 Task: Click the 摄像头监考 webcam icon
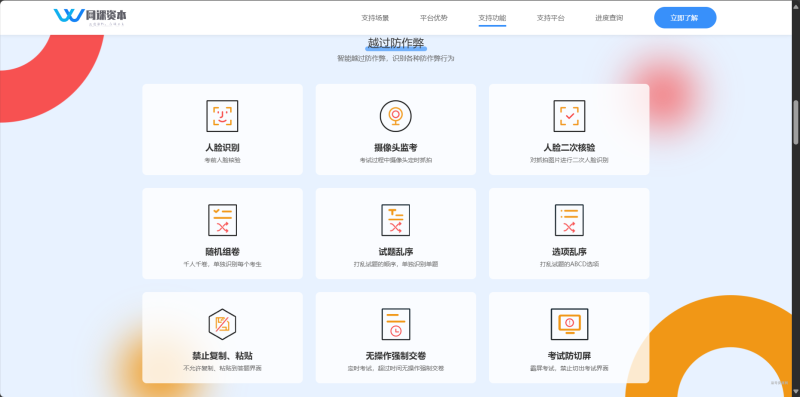[395, 116]
